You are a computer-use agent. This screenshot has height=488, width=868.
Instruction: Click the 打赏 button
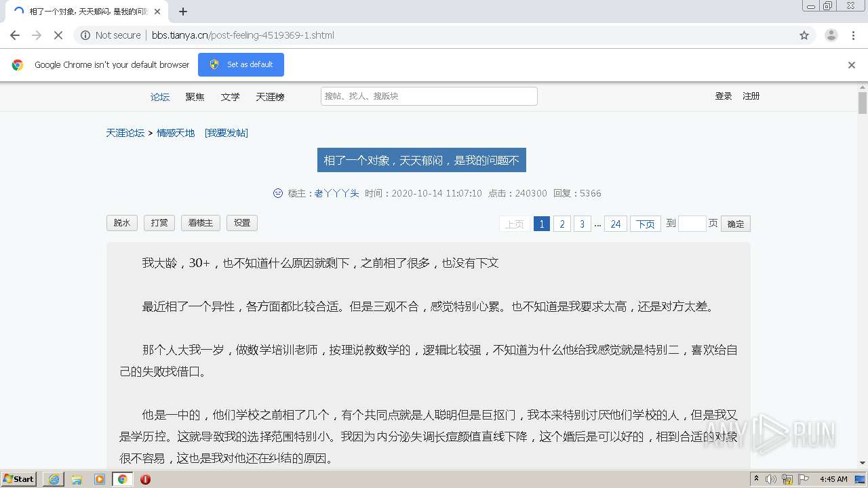[159, 223]
